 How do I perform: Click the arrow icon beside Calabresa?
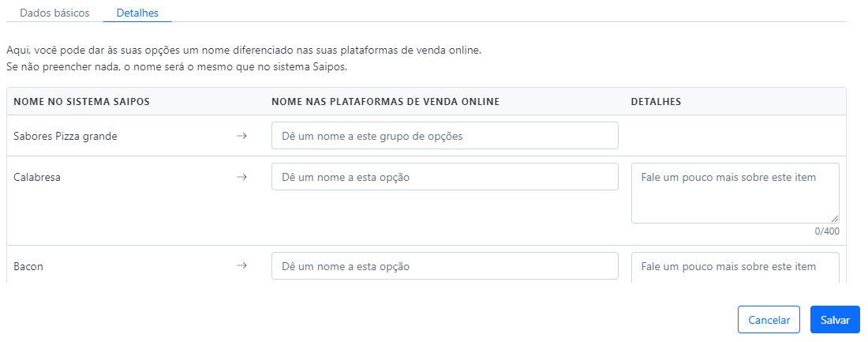(241, 177)
